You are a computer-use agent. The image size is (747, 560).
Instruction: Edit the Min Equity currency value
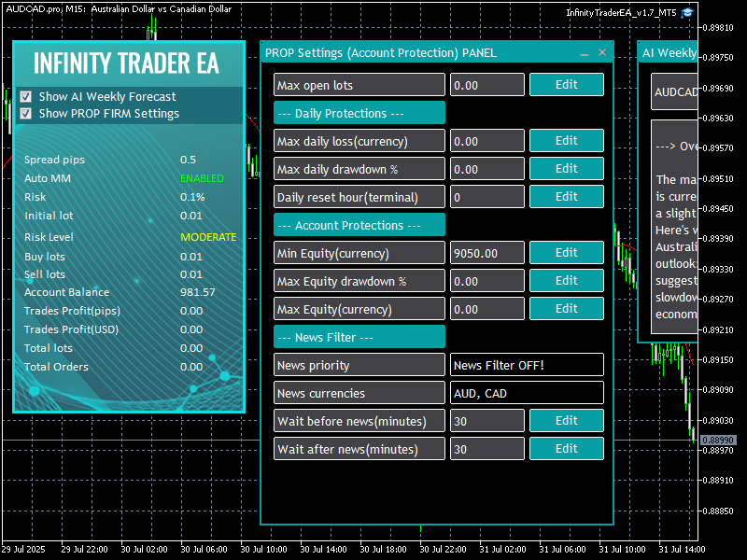(x=566, y=253)
